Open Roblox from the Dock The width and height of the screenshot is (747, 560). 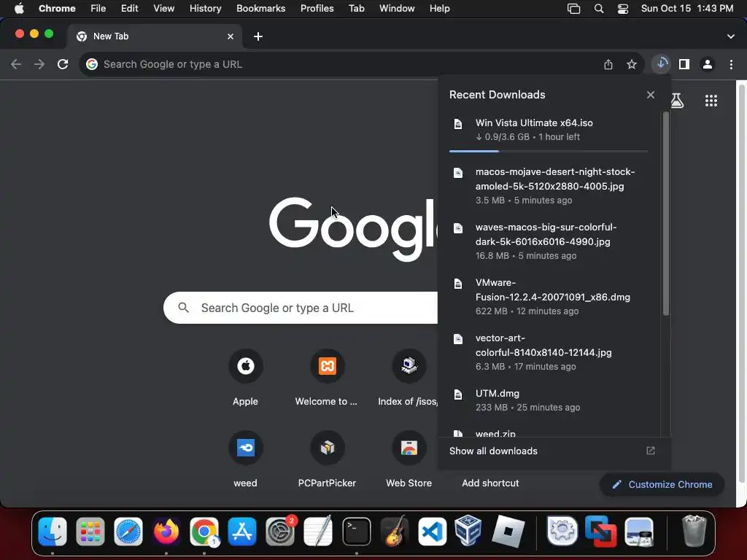click(508, 531)
